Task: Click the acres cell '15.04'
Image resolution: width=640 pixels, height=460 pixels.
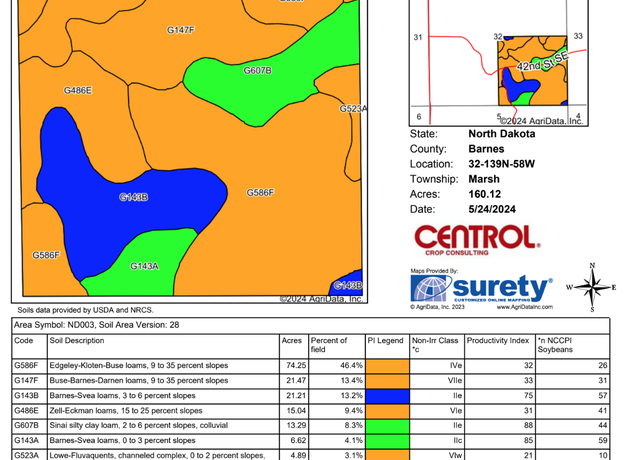Action: pyautogui.click(x=296, y=411)
